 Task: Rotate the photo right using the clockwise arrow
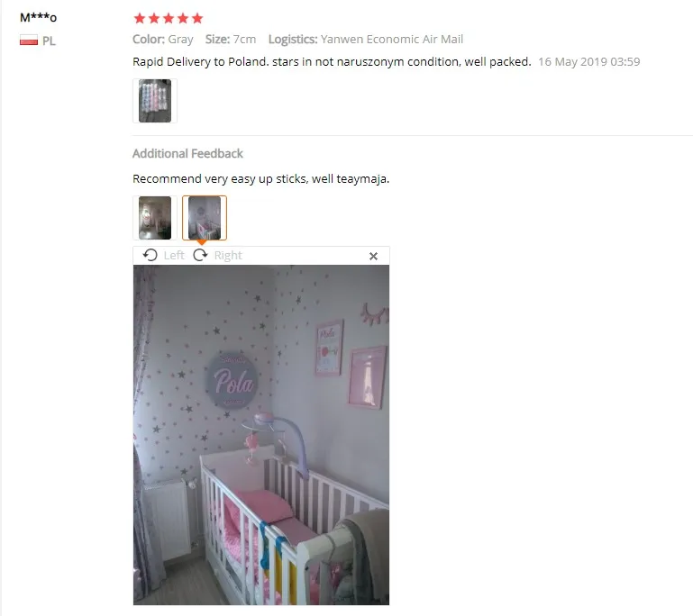(x=200, y=255)
